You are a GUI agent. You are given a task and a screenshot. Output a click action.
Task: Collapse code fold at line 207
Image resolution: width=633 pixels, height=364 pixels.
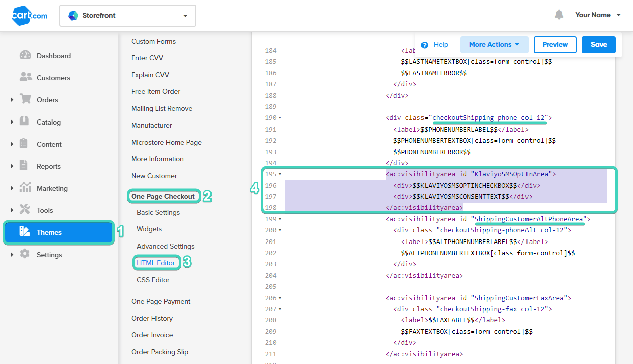coord(280,309)
